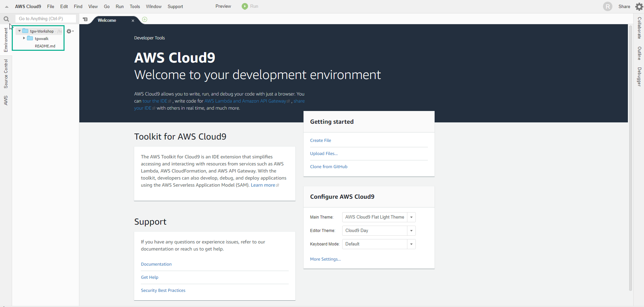Open the Window menu
644x307 pixels.
pos(154,6)
